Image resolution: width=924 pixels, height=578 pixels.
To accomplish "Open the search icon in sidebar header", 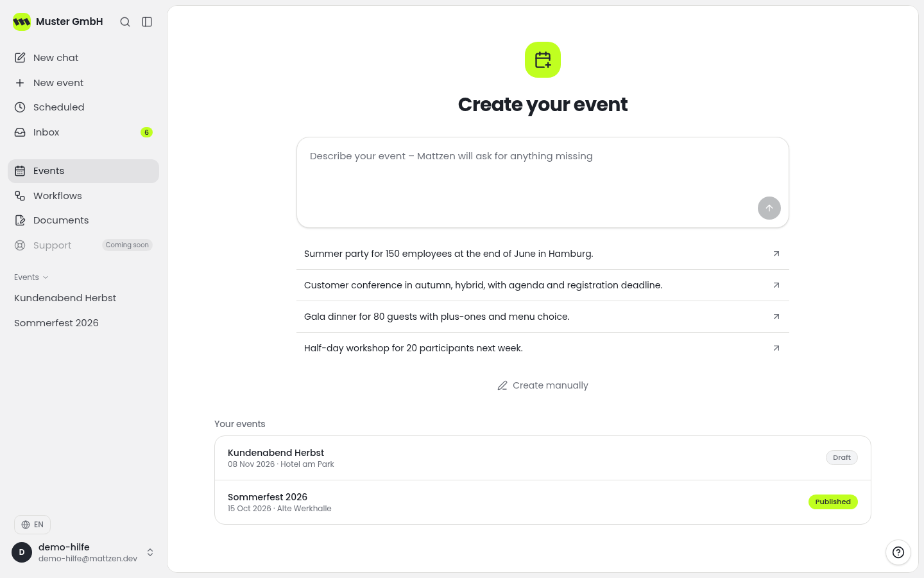I will point(125,22).
